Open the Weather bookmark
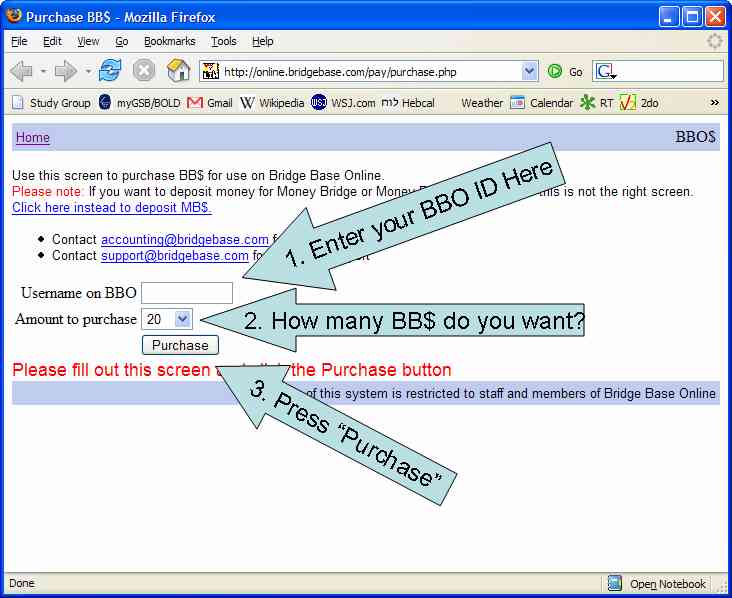Screen dimensions: 732x598 482,103
